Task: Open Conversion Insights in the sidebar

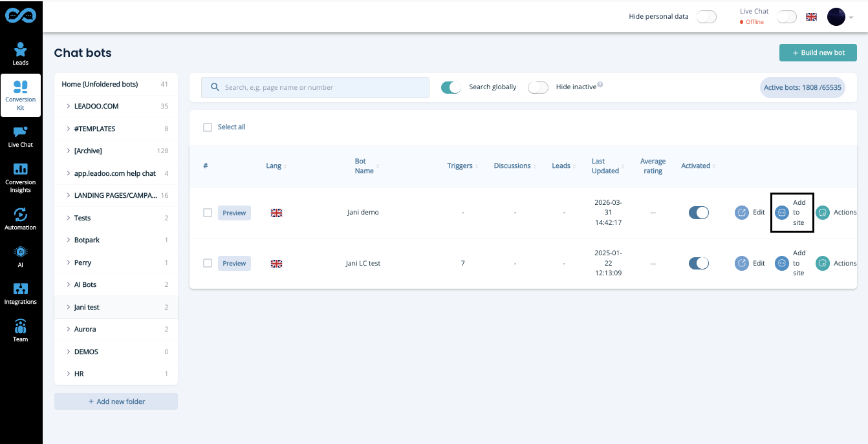Action: (21, 178)
